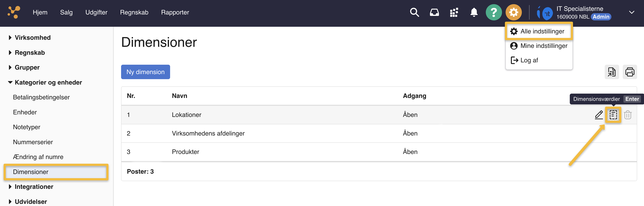Click the Ny dimension button
The height and width of the screenshot is (206, 644).
(x=145, y=72)
